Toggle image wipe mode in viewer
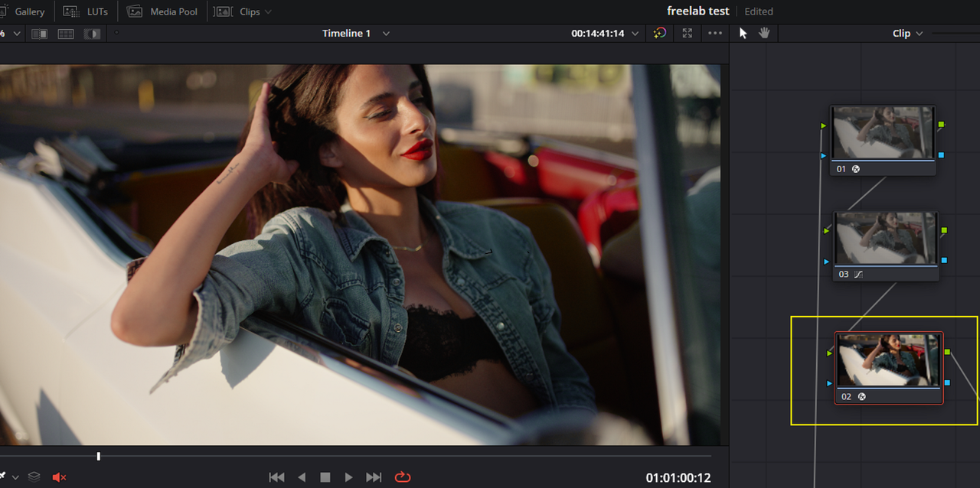 point(40,34)
